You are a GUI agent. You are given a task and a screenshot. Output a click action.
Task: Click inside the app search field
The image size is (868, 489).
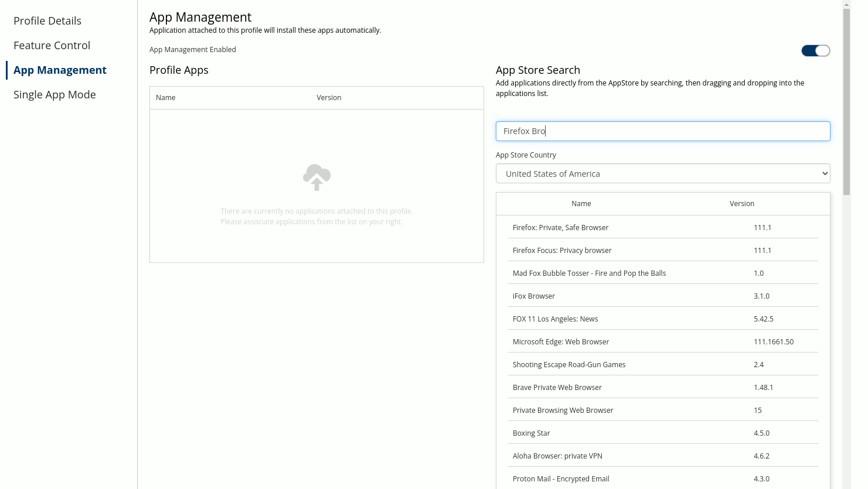[x=662, y=131]
